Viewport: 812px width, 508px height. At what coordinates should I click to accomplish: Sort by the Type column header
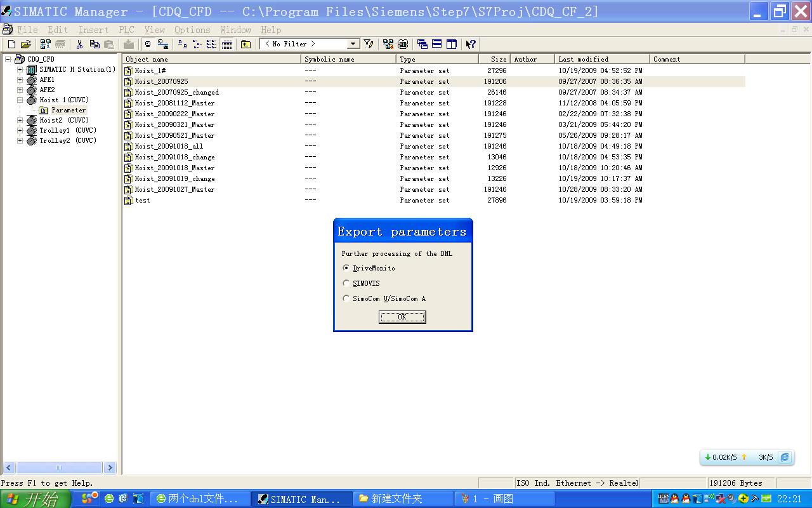click(437, 59)
